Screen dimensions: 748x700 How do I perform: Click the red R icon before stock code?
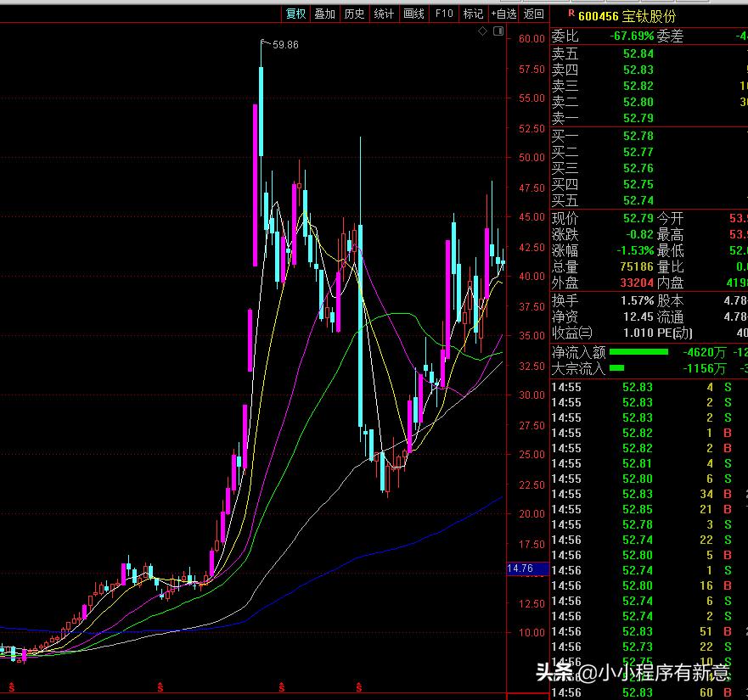571,14
